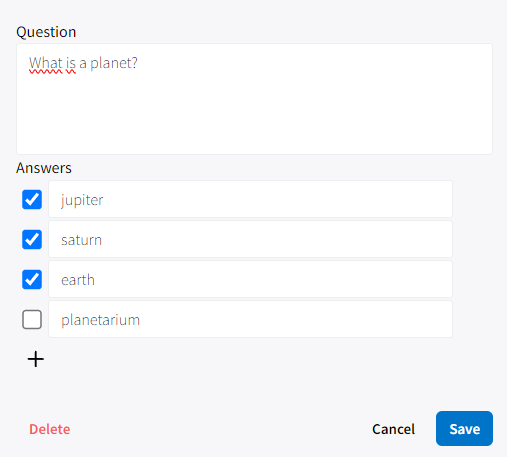
Task: Cancel editing the question
Action: pos(393,429)
